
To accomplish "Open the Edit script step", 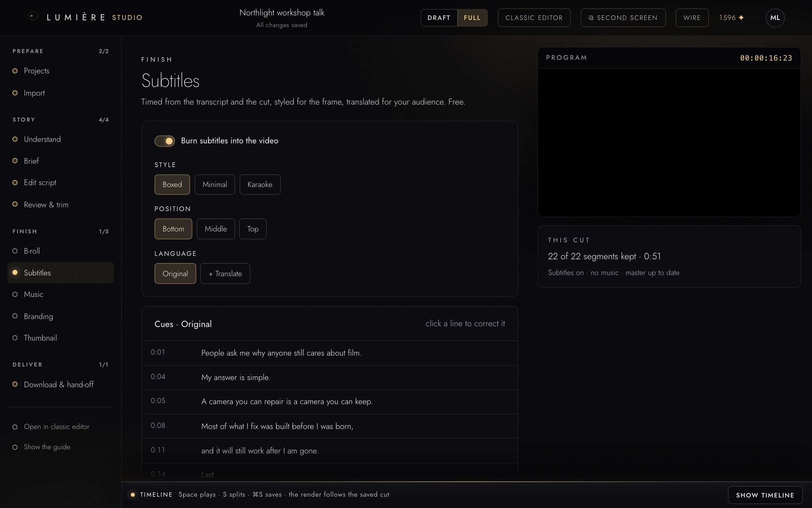I will point(60,183).
